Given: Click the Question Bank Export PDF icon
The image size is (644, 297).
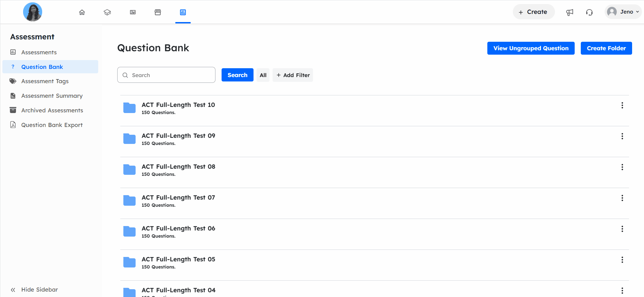Looking at the screenshot, I should (x=13, y=125).
